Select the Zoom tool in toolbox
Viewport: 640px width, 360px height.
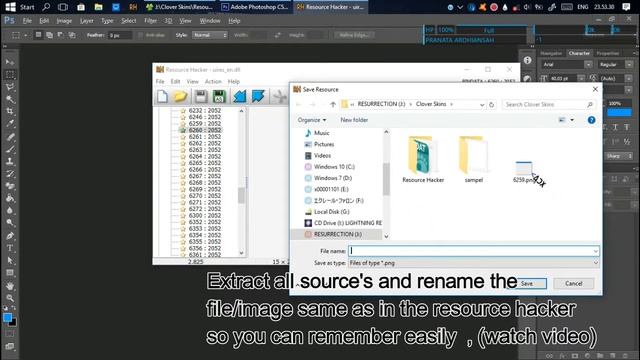point(10,298)
